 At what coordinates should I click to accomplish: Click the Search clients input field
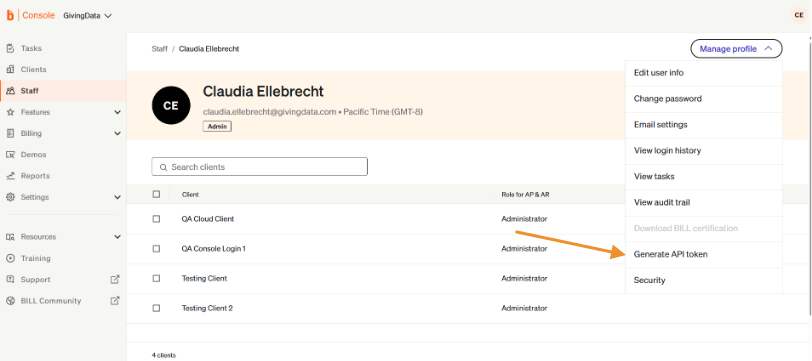coord(259,167)
